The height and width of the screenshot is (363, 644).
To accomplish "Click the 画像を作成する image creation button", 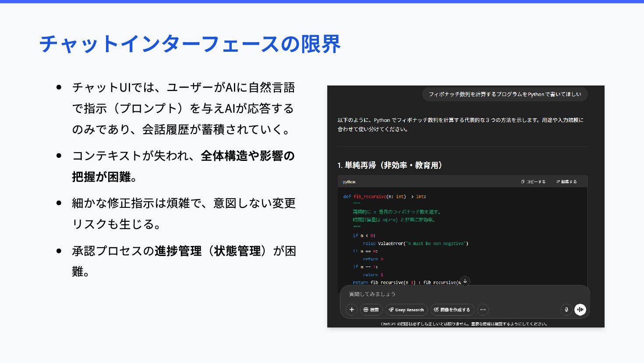I will pos(452,310).
